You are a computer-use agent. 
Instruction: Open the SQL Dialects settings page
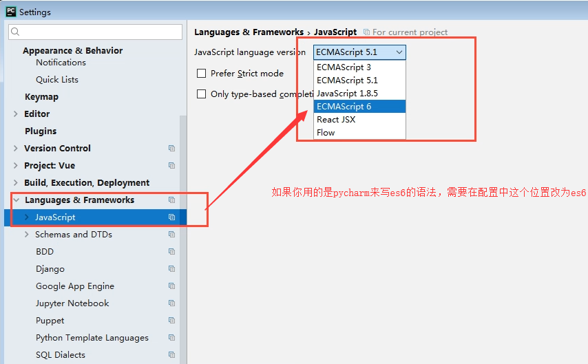pos(61,355)
